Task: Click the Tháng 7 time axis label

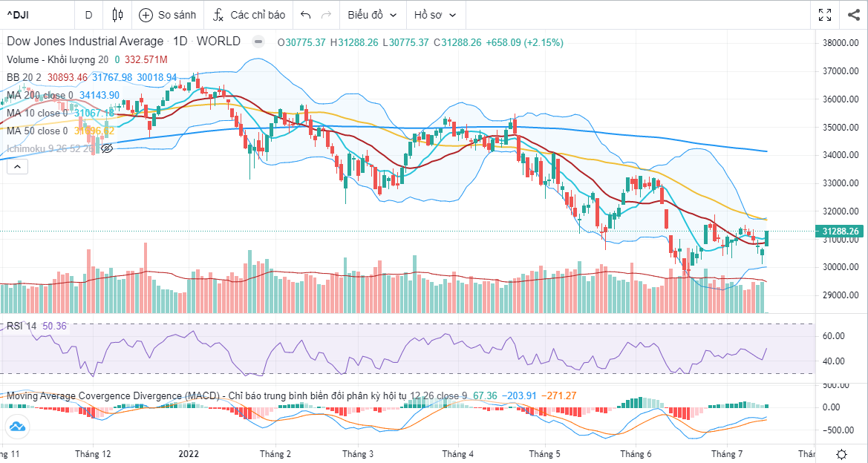Action: [x=727, y=454]
